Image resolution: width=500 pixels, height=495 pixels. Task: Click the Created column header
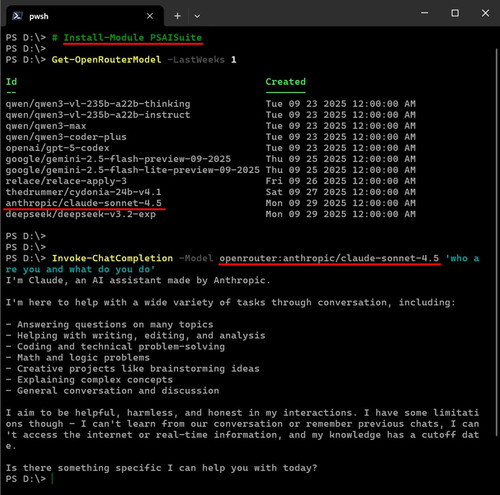click(x=286, y=82)
